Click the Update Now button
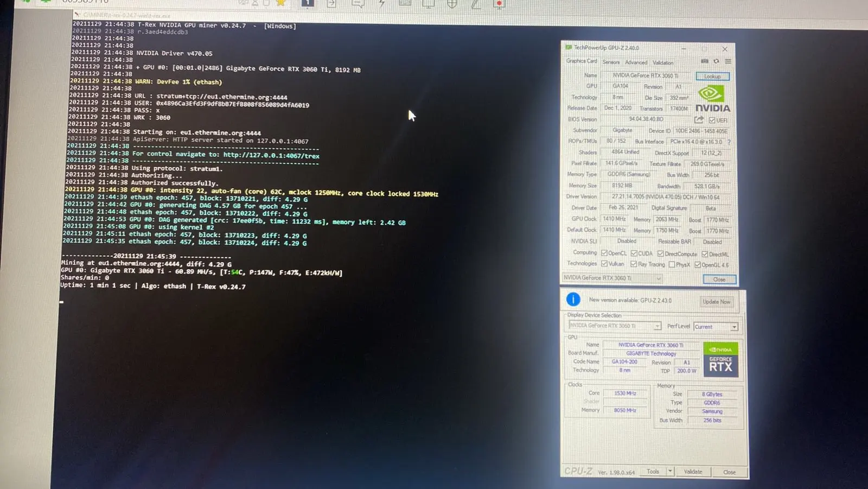This screenshot has height=489, width=868. 717,302
